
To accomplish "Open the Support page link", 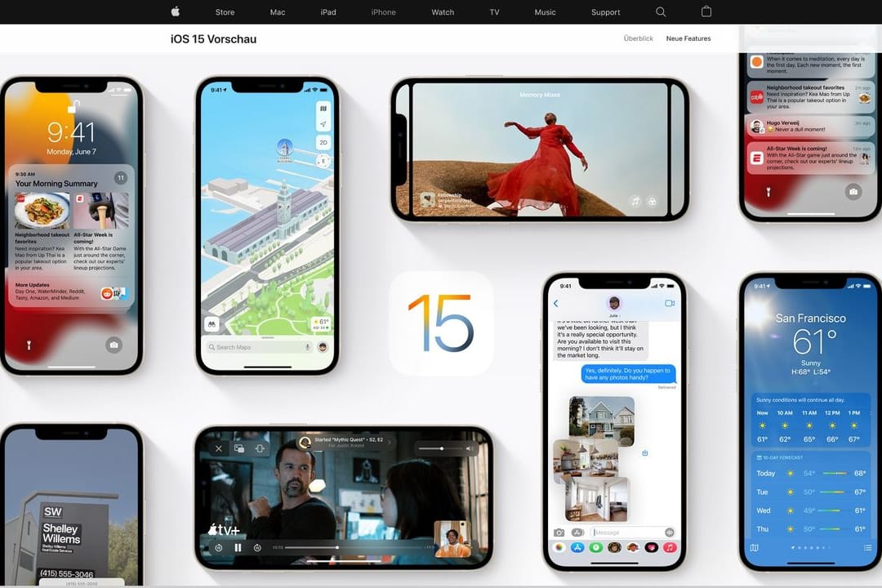I will 605,11.
